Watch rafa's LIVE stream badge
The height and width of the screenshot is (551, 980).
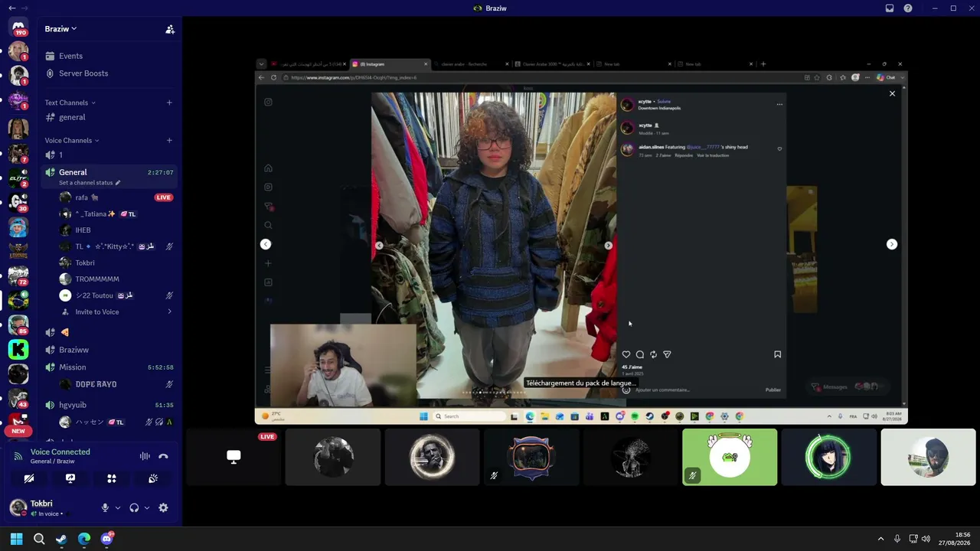coord(163,197)
